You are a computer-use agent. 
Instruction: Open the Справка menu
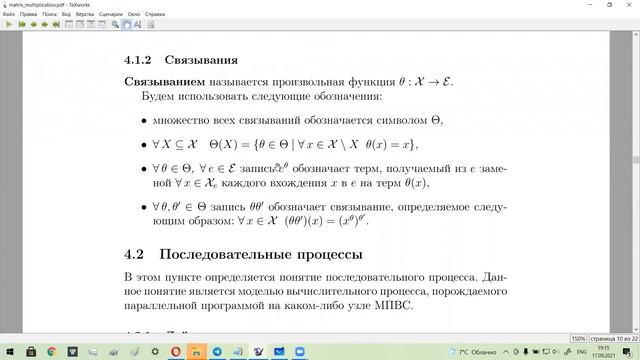point(155,14)
